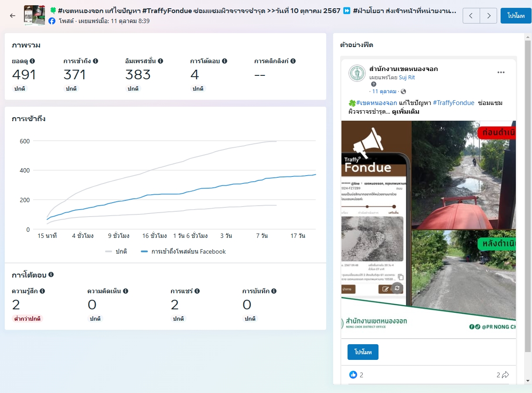Screen dimensions: 532x393
Task: Open info icon next to ความคิดเห็น
Action: click(126, 291)
